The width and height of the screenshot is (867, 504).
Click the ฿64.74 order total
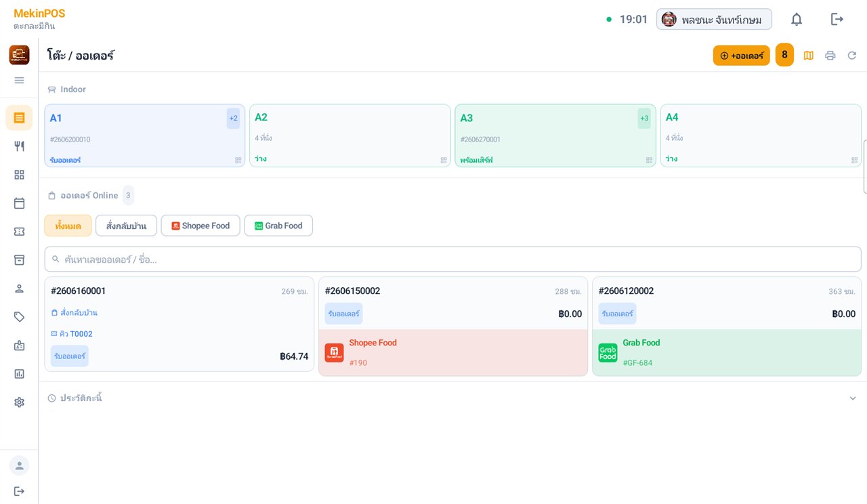(294, 356)
